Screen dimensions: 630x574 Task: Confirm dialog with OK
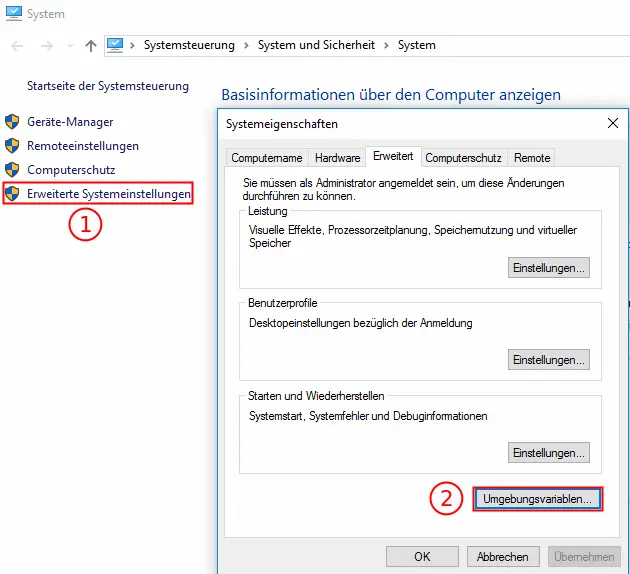tap(422, 557)
